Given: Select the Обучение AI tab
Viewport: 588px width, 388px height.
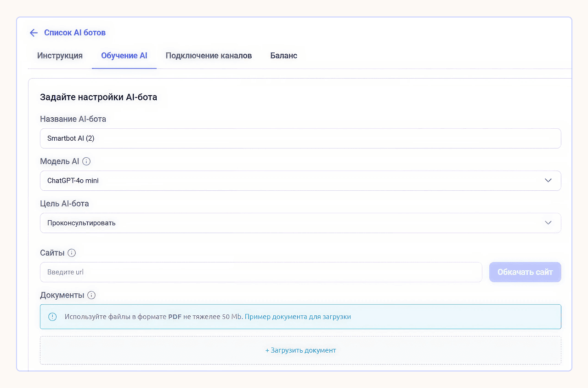Looking at the screenshot, I should coord(124,56).
